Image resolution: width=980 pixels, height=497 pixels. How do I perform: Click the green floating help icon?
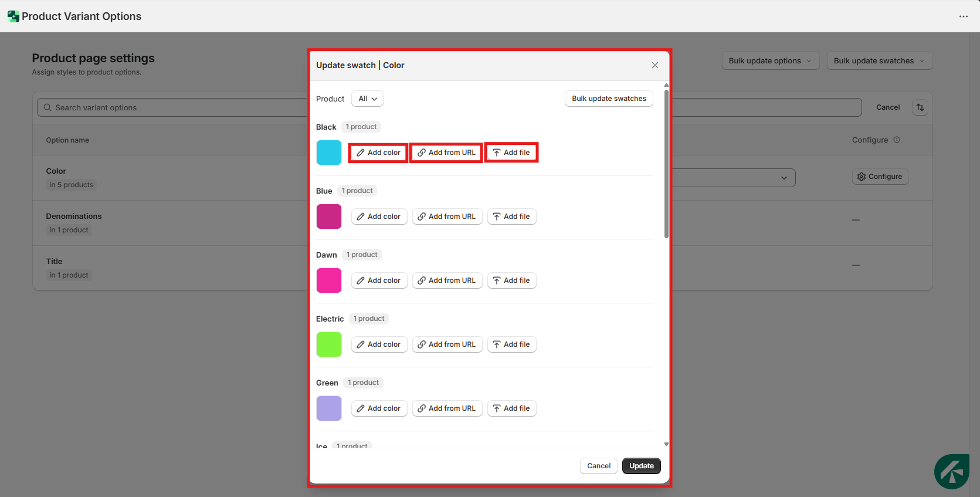951,471
